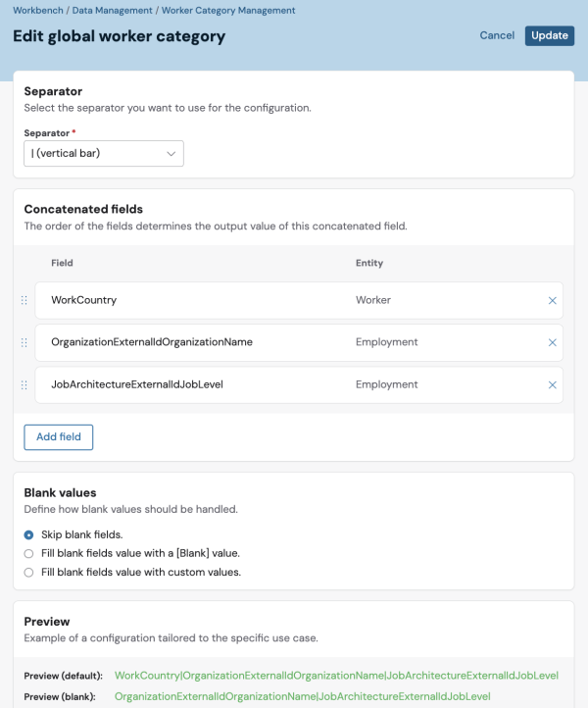Grab the WorkCountry row drag handle
The width and height of the screenshot is (588, 708).
[24, 301]
